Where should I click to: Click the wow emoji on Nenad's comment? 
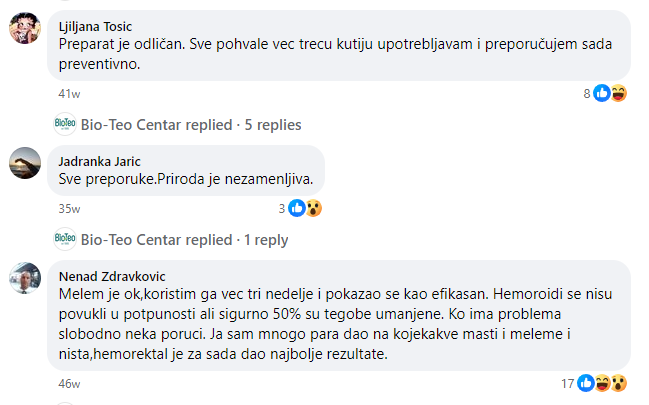(x=618, y=383)
